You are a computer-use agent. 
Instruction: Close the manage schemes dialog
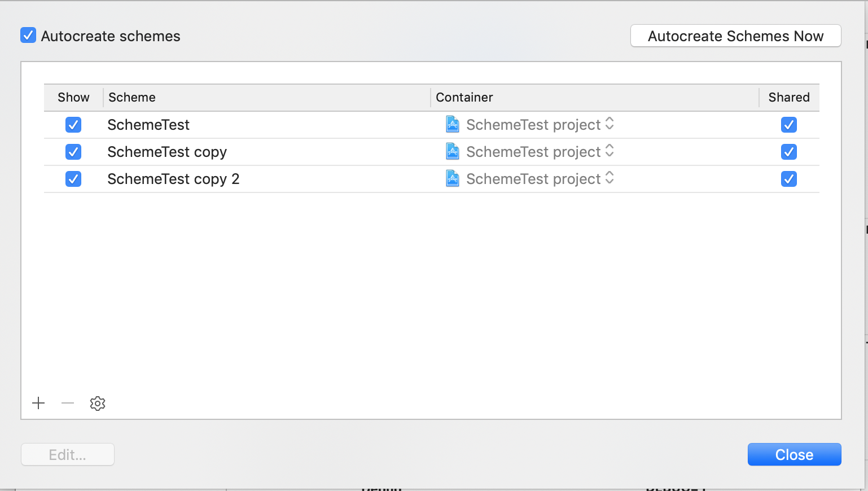coord(794,454)
